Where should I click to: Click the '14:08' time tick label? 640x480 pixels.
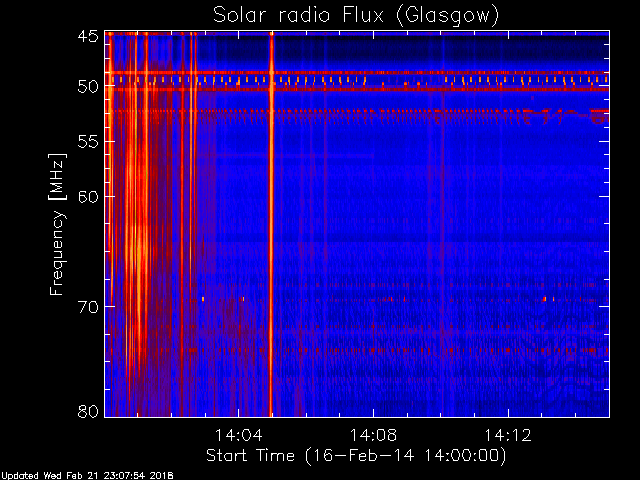pos(373,435)
